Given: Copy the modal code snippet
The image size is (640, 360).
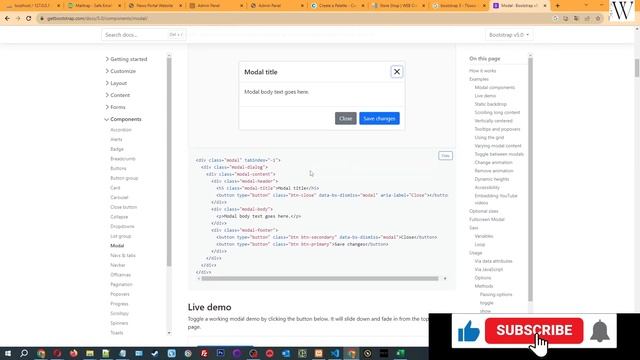Looking at the screenshot, I should [x=445, y=156].
